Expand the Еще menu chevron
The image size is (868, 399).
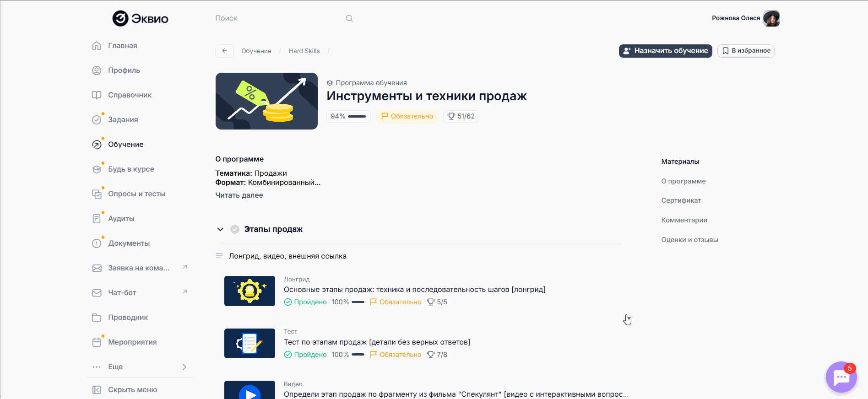tap(184, 367)
